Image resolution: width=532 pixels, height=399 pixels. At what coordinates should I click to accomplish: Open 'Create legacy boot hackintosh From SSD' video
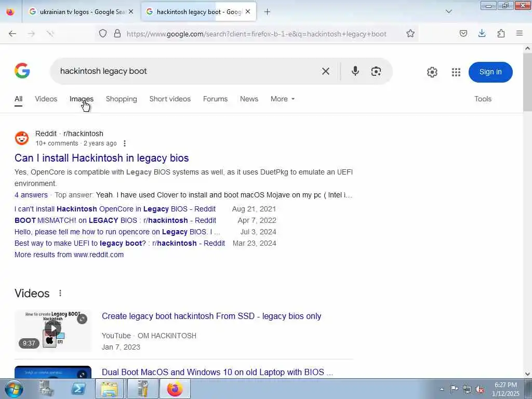click(x=211, y=316)
